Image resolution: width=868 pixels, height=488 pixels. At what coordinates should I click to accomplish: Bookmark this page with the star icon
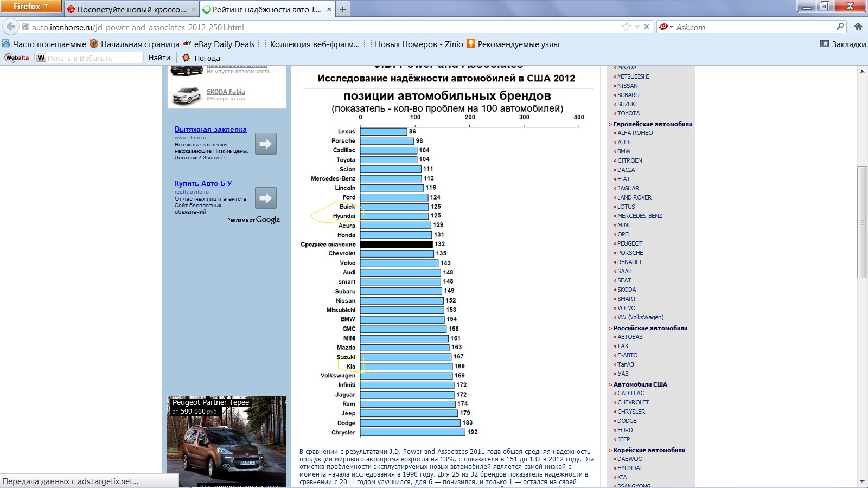627,27
